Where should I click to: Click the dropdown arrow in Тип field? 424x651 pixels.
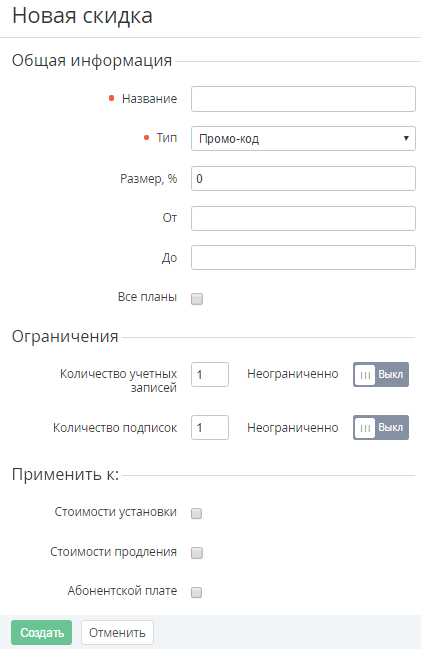pos(406,138)
